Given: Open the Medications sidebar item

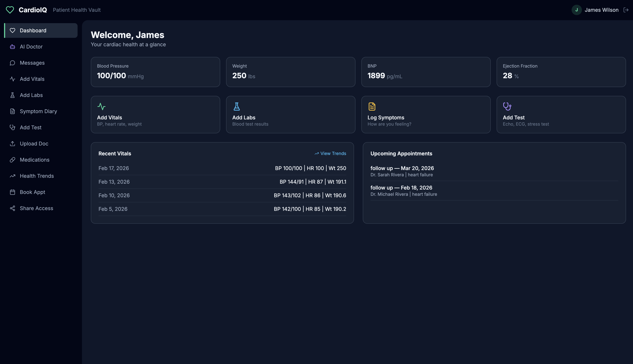Looking at the screenshot, I should click(x=35, y=160).
